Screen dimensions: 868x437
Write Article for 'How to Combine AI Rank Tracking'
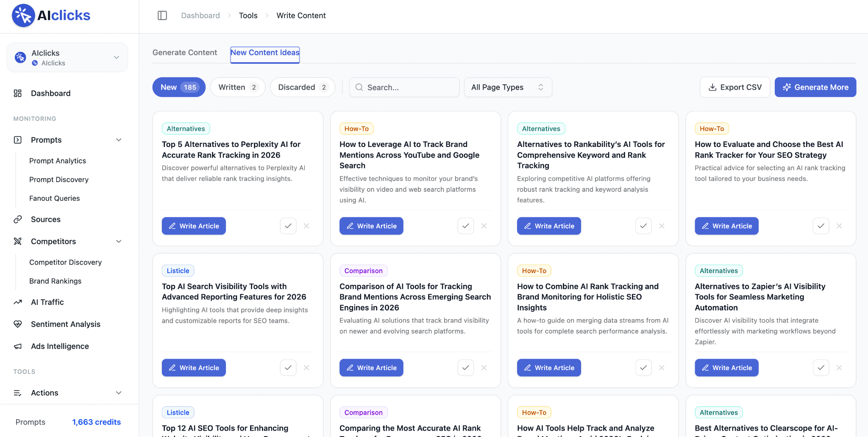tap(549, 368)
